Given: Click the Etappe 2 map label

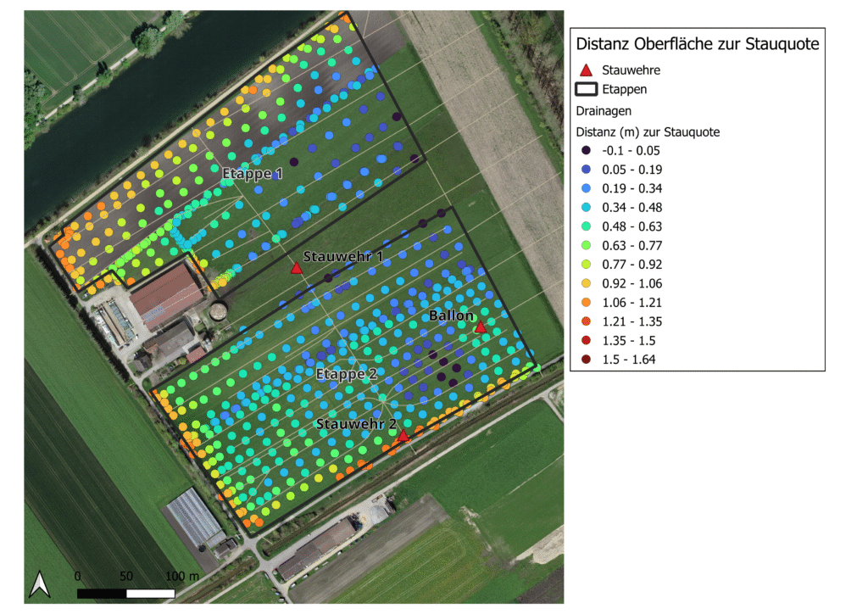Looking at the screenshot, I should 346,374.
